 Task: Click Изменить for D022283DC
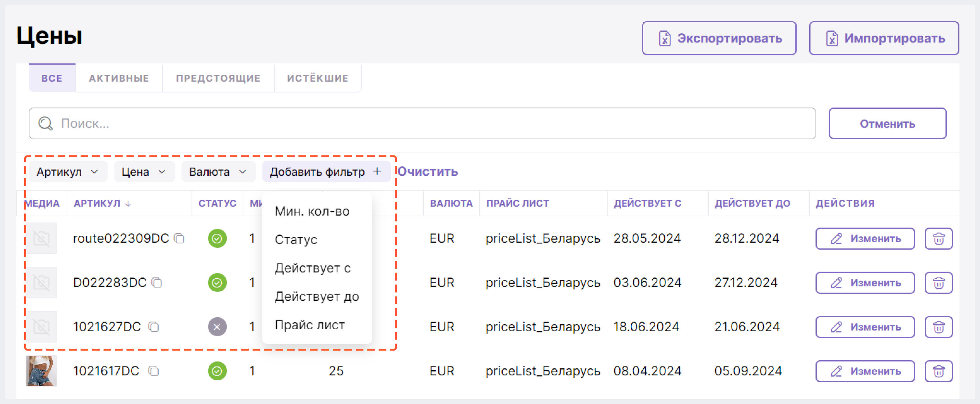[865, 283]
